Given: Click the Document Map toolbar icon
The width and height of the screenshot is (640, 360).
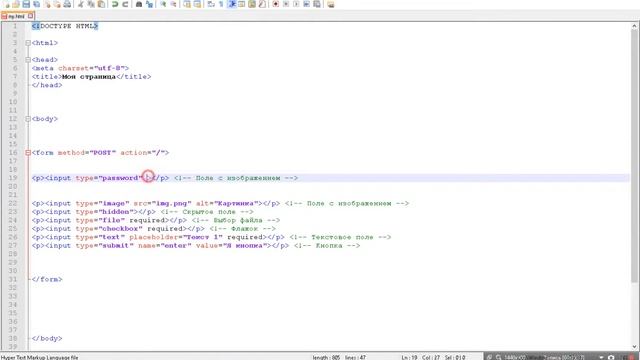Looking at the screenshot, I should tap(252, 4).
